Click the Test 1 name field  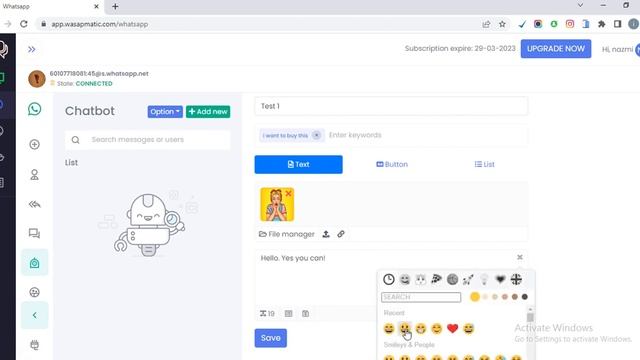pos(391,106)
